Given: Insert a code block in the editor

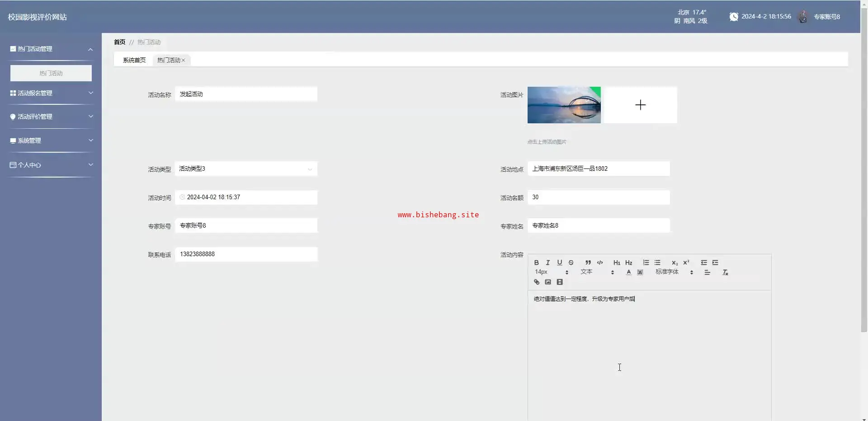Looking at the screenshot, I should (x=600, y=262).
